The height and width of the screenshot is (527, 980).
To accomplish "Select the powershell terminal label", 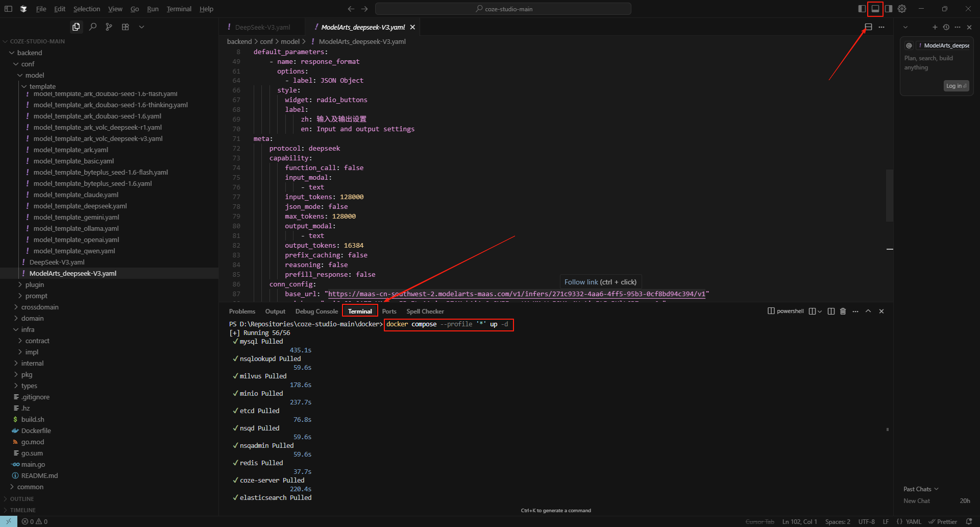I will 786,312.
